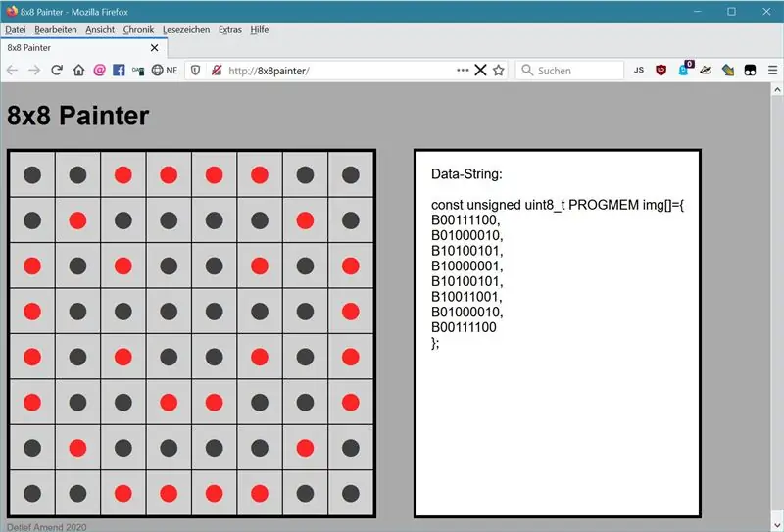Turn on dark dot in row 5, column 5
The height and width of the screenshot is (532, 784).
[x=214, y=357]
